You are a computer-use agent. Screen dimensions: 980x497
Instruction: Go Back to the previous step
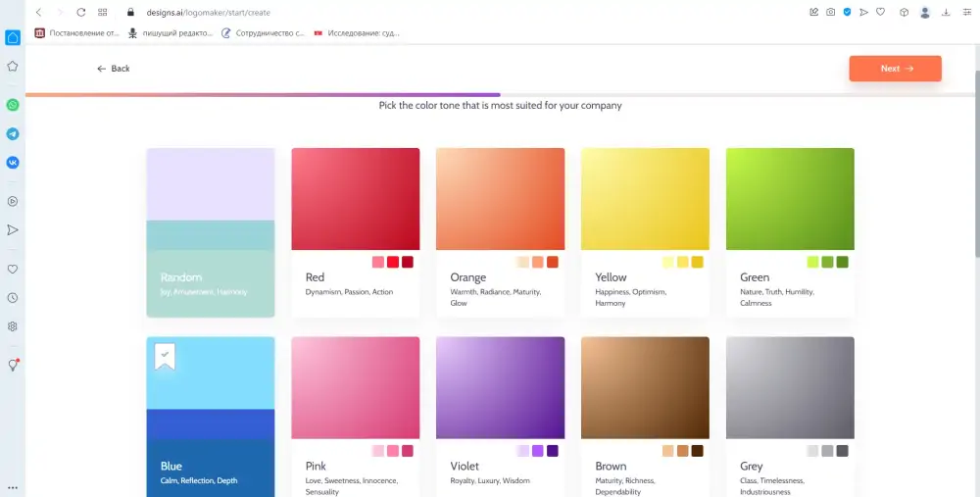point(114,69)
